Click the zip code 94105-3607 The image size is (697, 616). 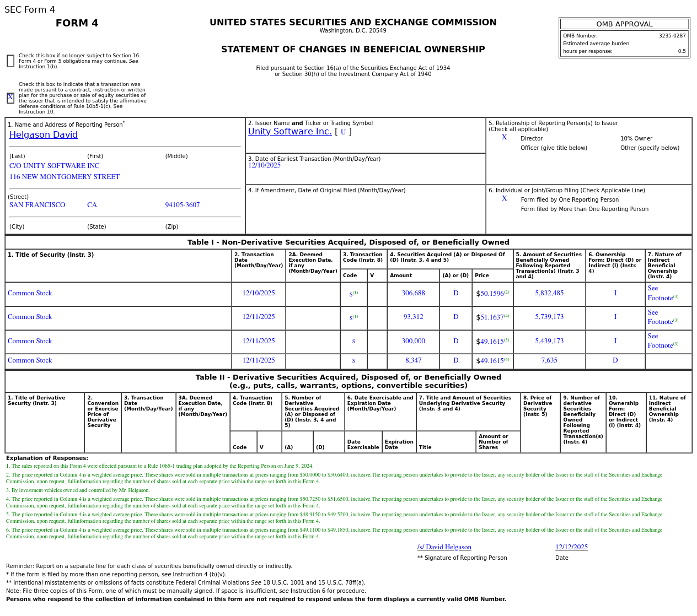coord(183,205)
